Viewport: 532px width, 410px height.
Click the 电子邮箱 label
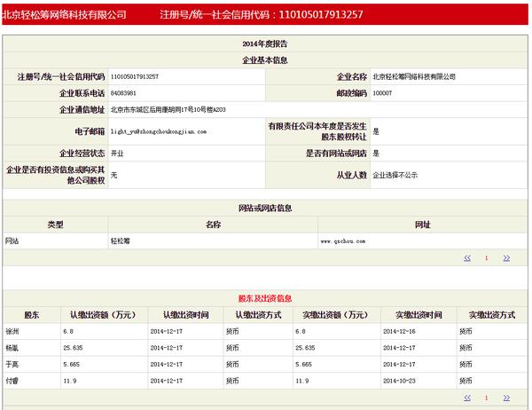(90, 132)
